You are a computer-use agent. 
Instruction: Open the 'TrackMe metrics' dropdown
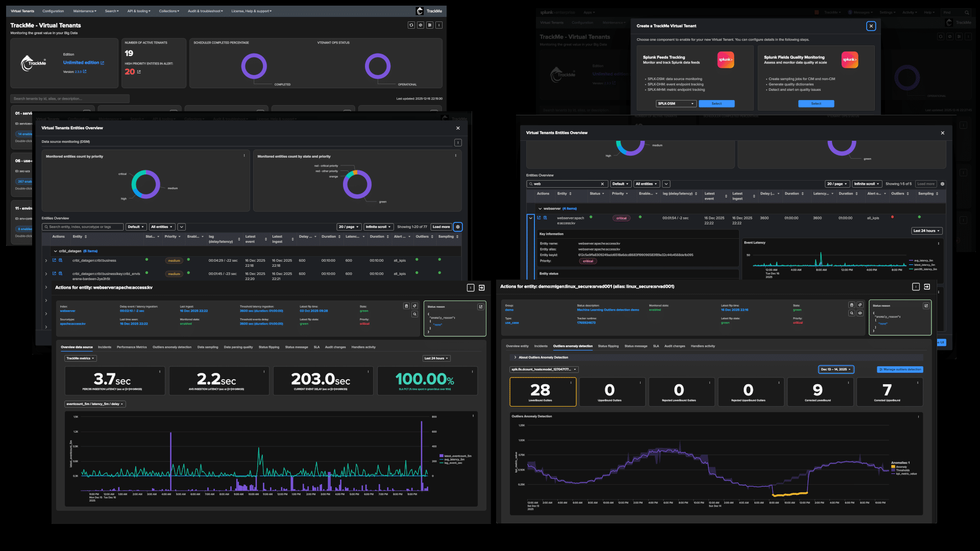tap(81, 358)
